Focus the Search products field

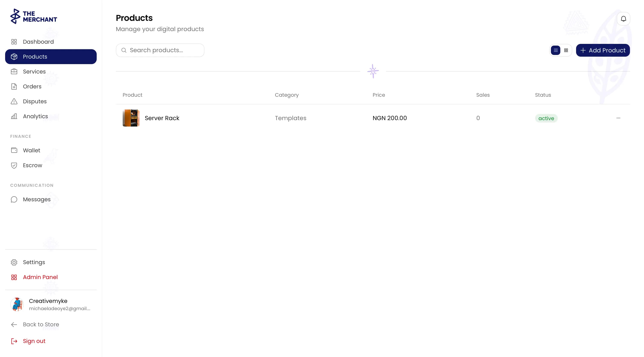pos(160,50)
